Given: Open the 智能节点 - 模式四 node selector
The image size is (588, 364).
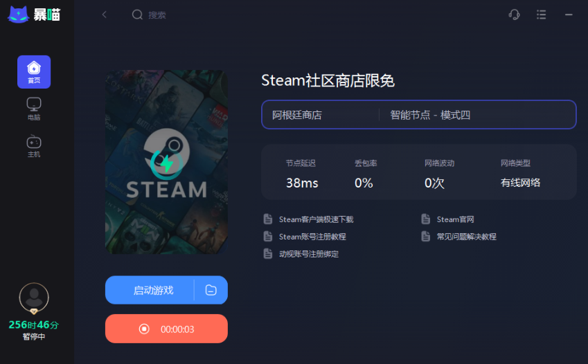Looking at the screenshot, I should (x=477, y=115).
